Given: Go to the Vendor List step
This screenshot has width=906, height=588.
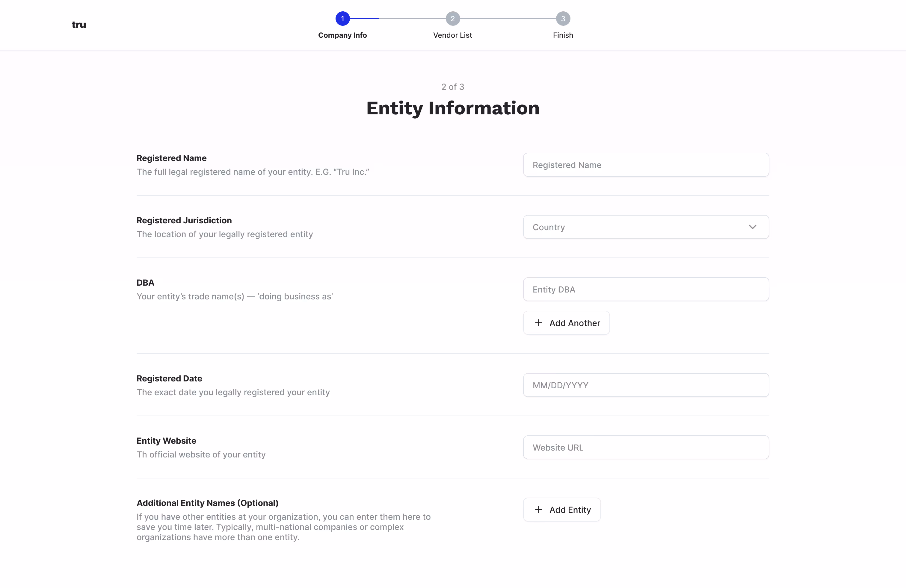Looking at the screenshot, I should (x=453, y=35).
